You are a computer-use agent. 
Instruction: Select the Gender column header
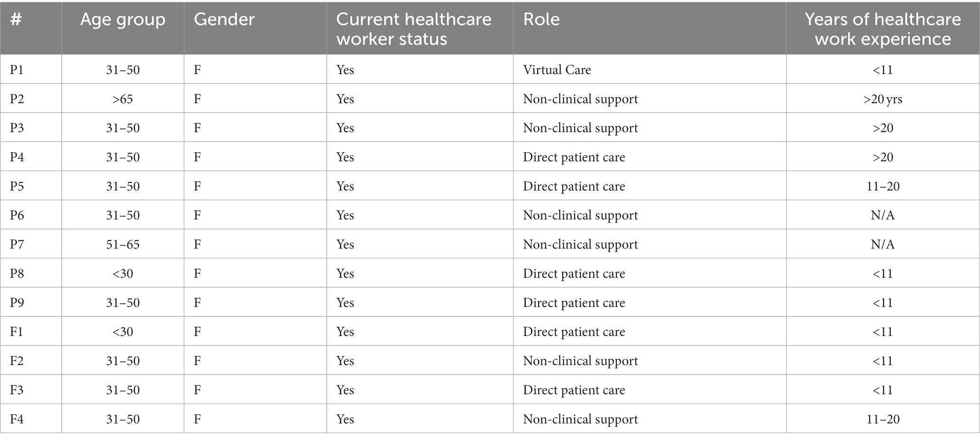coord(224,19)
